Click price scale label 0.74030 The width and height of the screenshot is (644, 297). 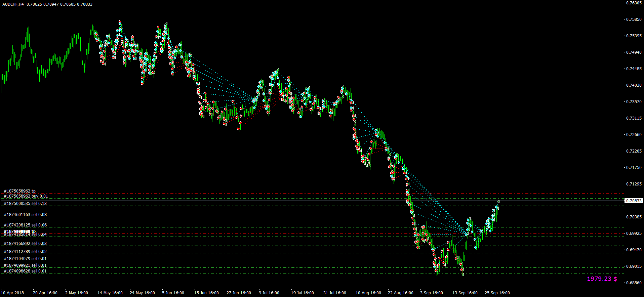pos(634,85)
